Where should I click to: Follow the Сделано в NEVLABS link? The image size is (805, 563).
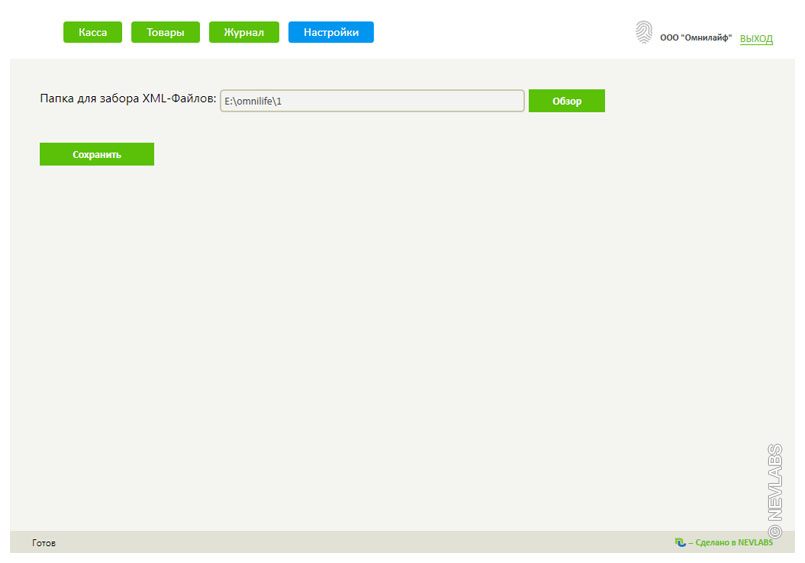730,542
